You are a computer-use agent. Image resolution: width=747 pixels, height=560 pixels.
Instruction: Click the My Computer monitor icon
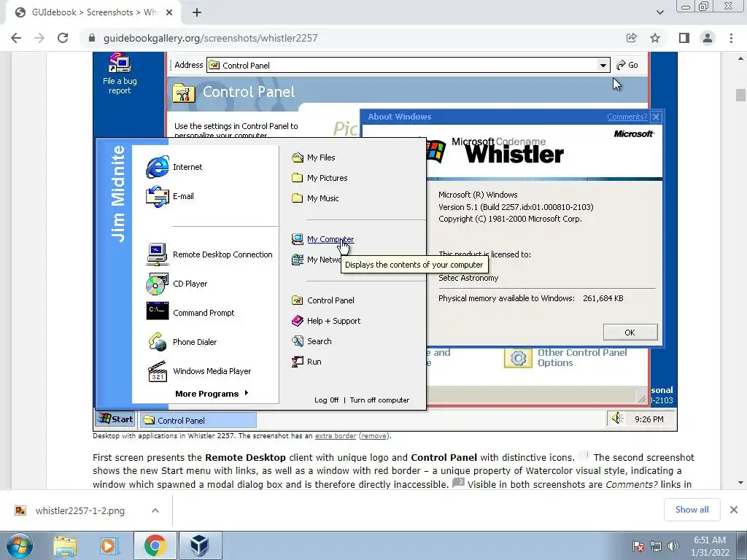pos(298,239)
